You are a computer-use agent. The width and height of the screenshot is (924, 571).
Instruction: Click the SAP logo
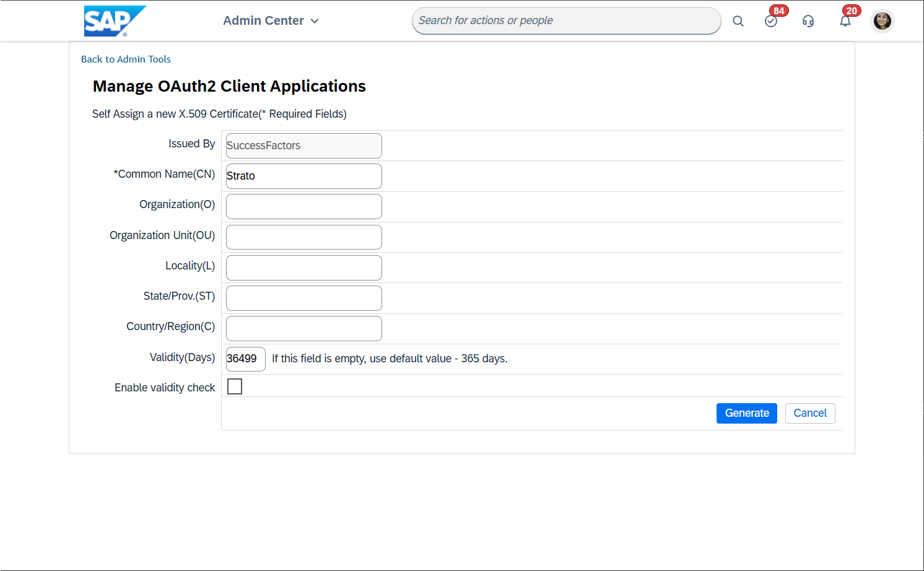115,21
